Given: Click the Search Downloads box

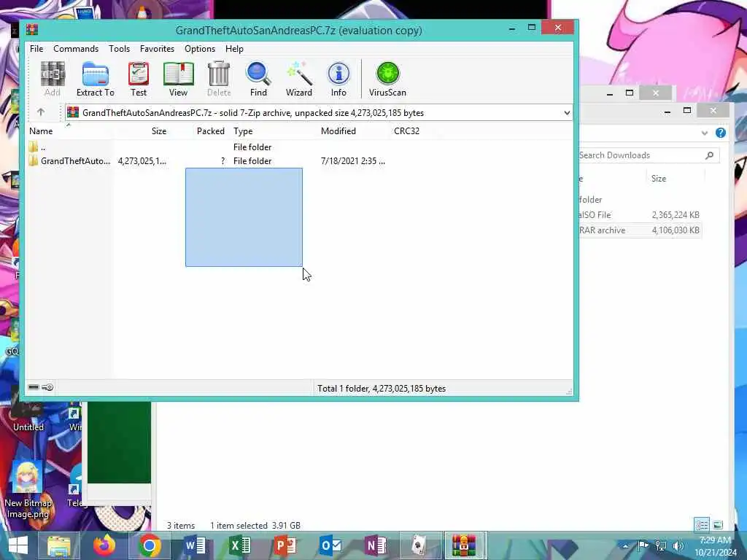Looking at the screenshot, I should 649,155.
